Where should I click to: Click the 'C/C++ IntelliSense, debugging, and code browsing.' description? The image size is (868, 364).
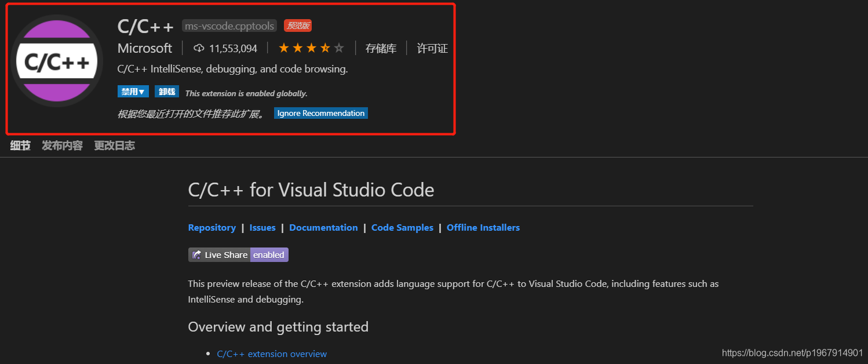(232, 69)
